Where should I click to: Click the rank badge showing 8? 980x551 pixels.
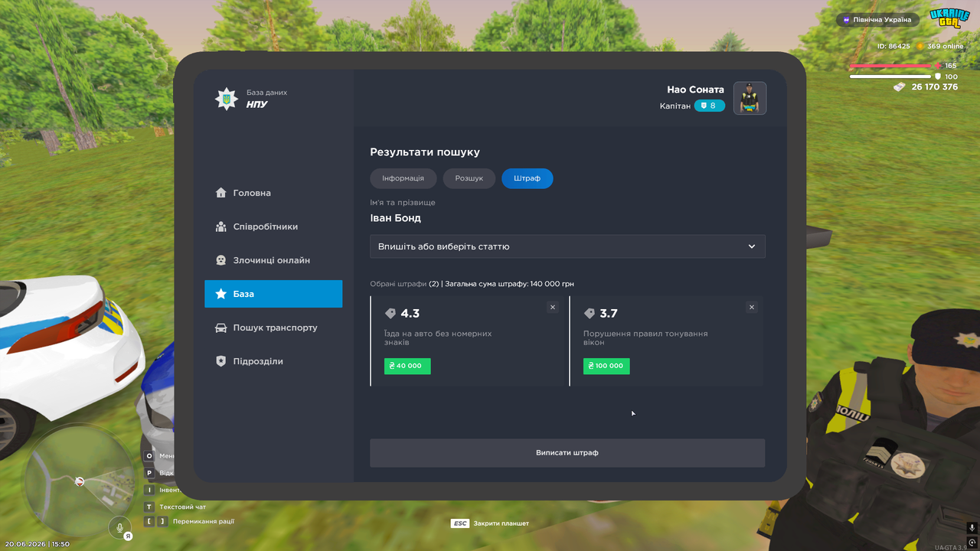pos(709,106)
